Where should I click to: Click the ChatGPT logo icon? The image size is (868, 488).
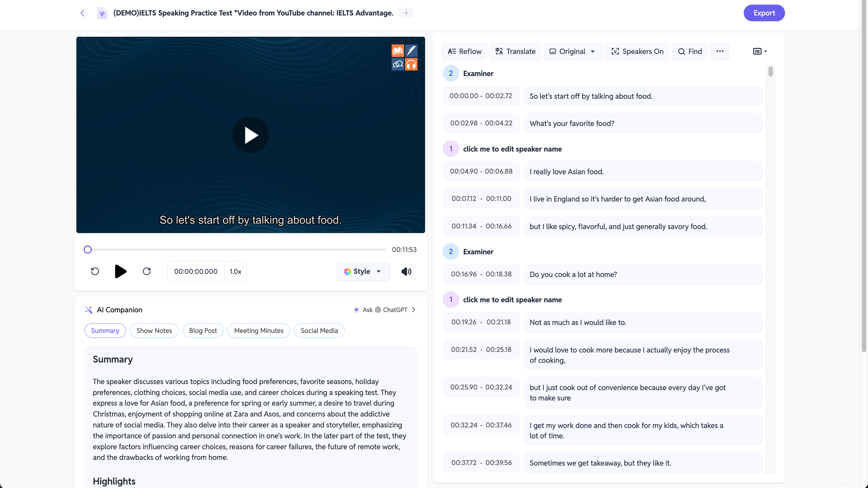(378, 310)
